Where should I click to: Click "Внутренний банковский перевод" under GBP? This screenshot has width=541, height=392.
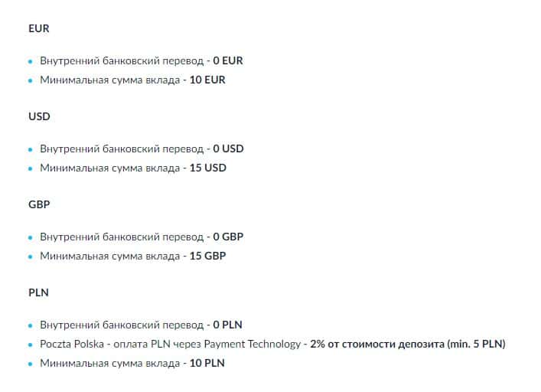tap(122, 237)
